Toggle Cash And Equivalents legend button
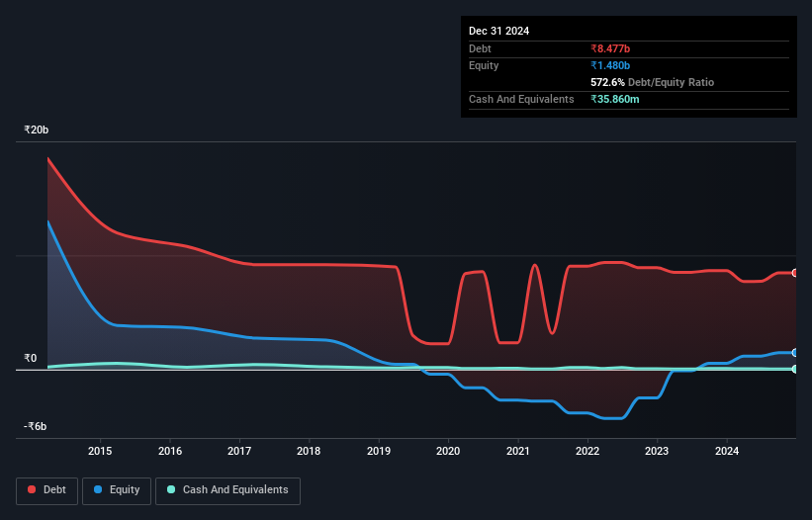Screen dimensions: 812x520 pyautogui.click(x=227, y=490)
